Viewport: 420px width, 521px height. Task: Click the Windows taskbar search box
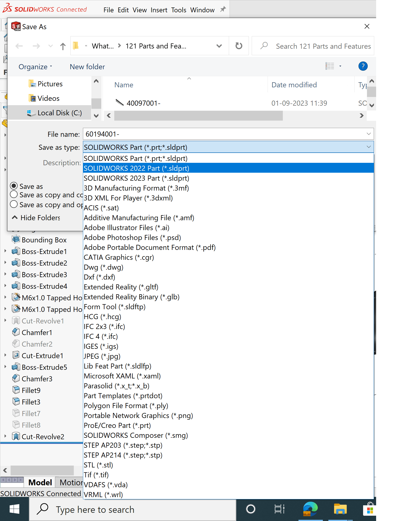click(x=133, y=509)
